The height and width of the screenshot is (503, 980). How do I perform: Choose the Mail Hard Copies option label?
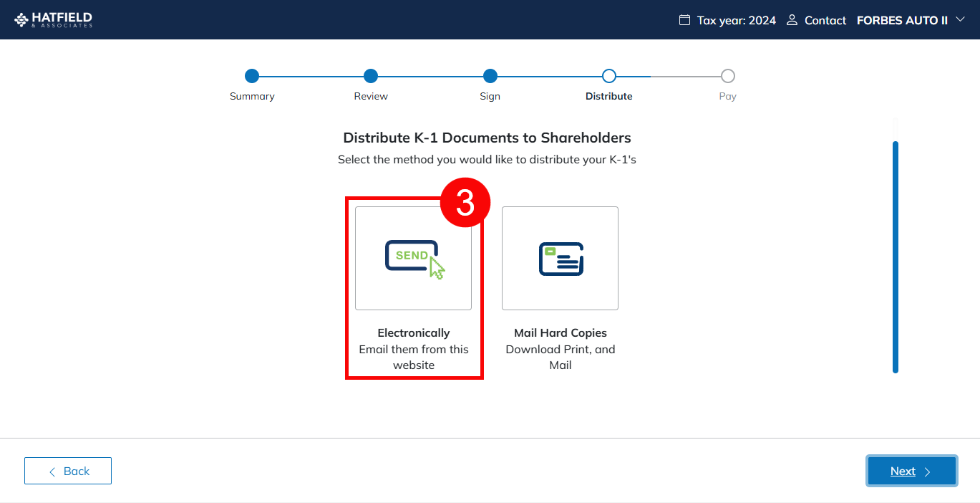click(x=560, y=333)
